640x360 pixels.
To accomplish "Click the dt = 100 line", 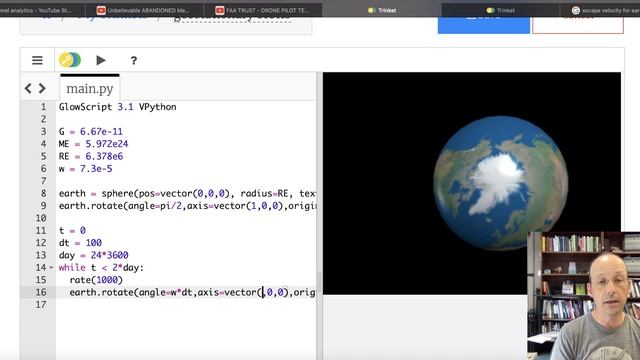I will [80, 243].
